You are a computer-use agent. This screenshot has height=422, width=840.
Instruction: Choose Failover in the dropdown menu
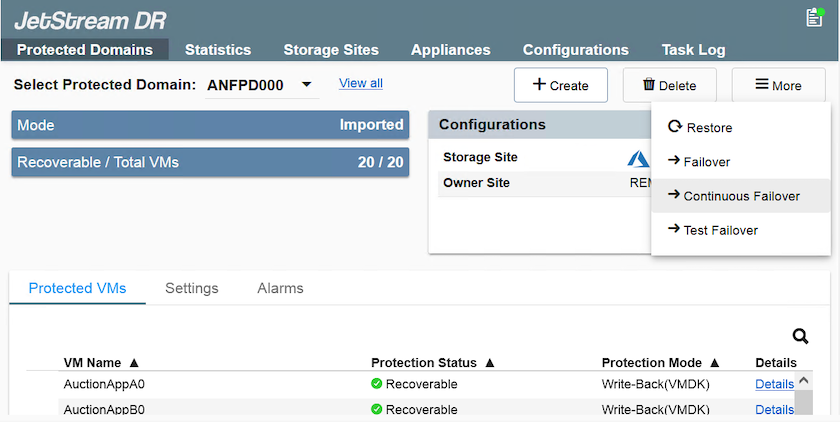[x=699, y=162]
